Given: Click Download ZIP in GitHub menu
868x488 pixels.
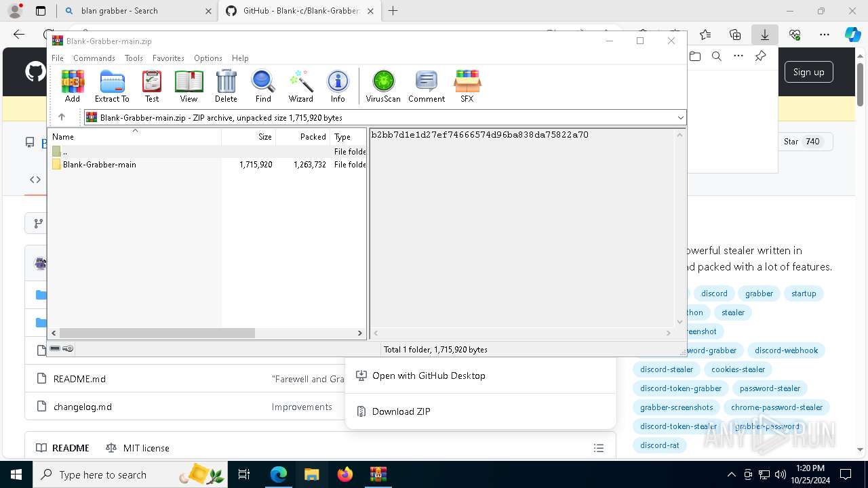Looking at the screenshot, I should tap(401, 411).
